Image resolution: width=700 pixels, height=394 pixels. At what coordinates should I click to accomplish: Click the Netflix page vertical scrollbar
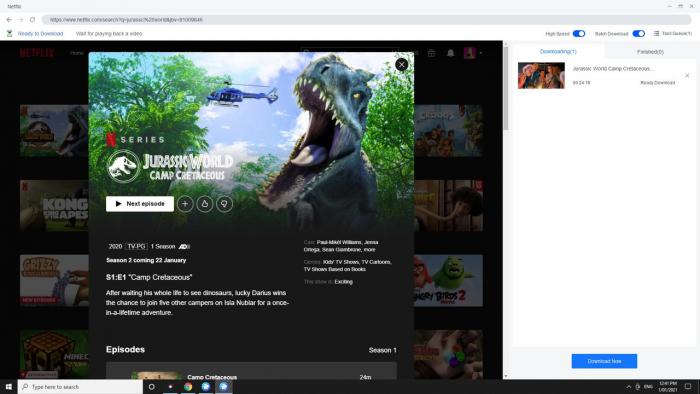pyautogui.click(x=505, y=88)
